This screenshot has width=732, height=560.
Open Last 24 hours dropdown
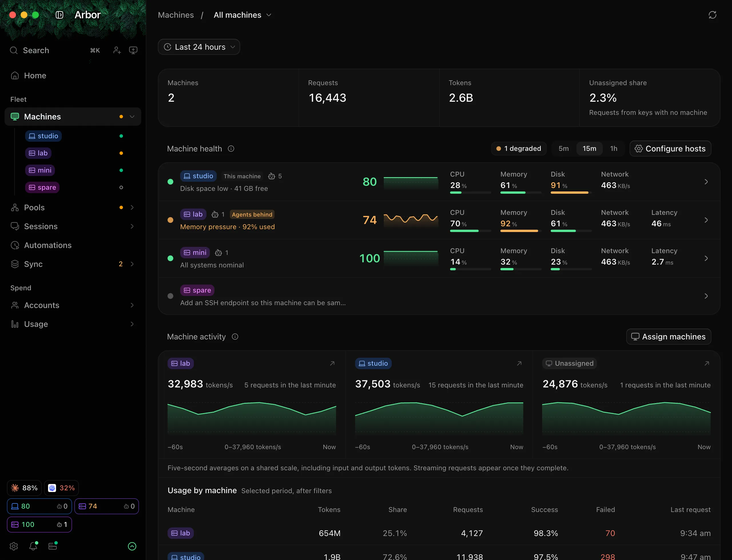pos(199,47)
